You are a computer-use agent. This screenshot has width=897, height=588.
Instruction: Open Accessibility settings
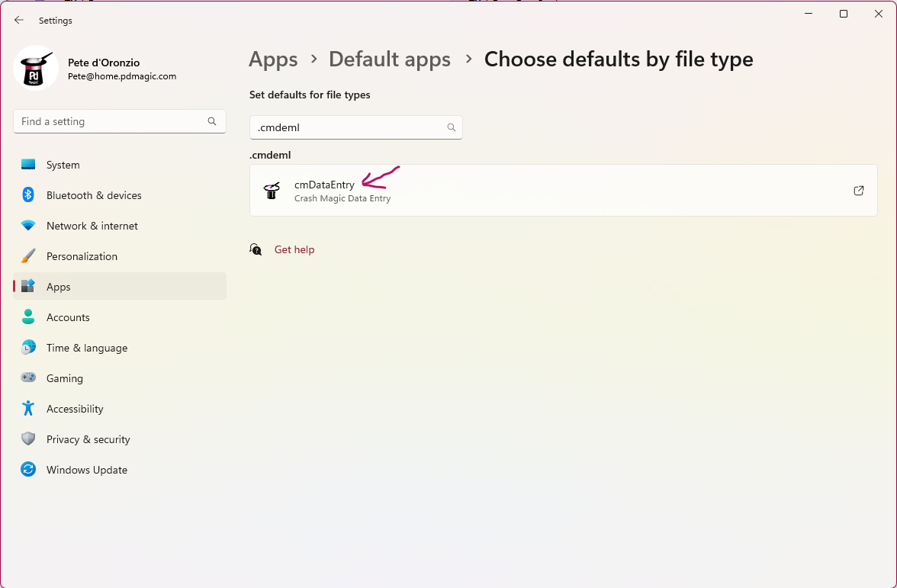tap(120, 409)
